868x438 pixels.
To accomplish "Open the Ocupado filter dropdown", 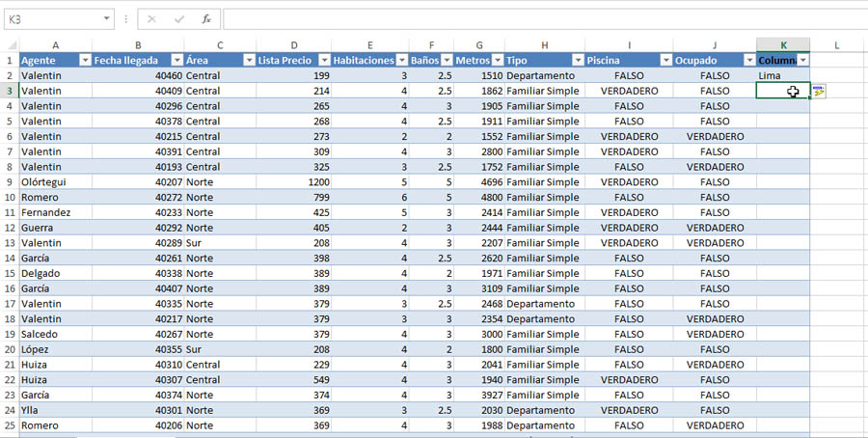I will [748, 60].
